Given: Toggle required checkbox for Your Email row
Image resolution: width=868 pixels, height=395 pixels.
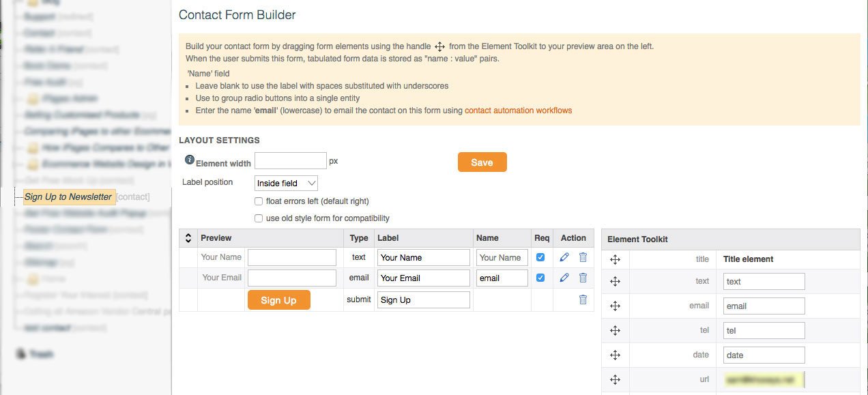Looking at the screenshot, I should coord(540,278).
